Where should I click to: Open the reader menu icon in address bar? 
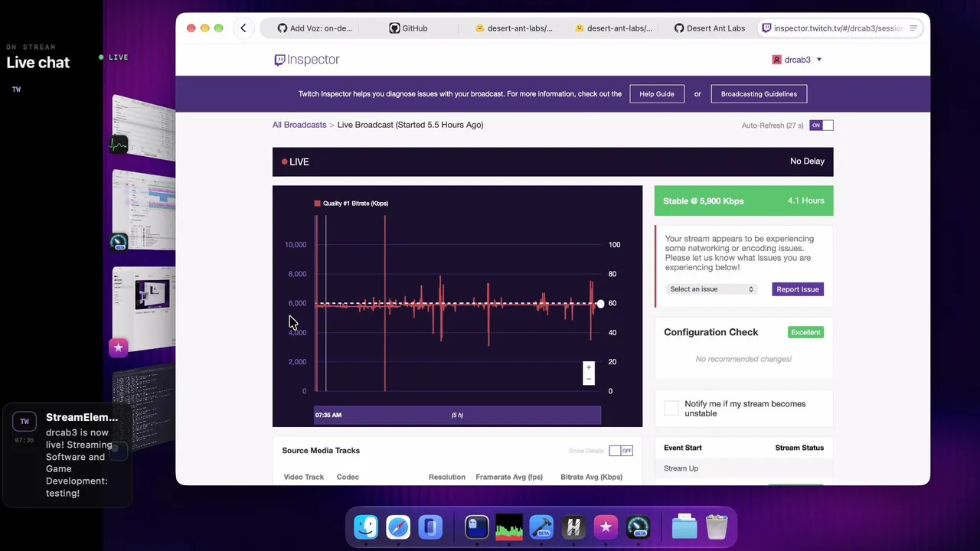pos(913,28)
